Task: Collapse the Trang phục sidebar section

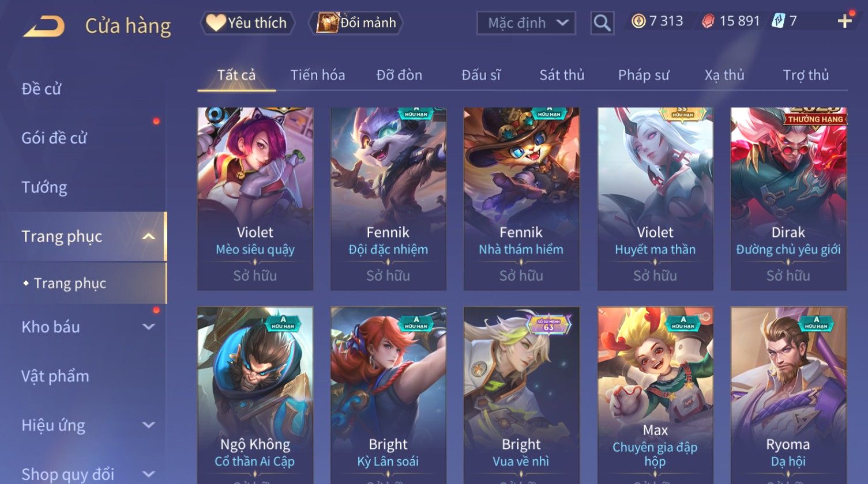Action: pos(148,237)
